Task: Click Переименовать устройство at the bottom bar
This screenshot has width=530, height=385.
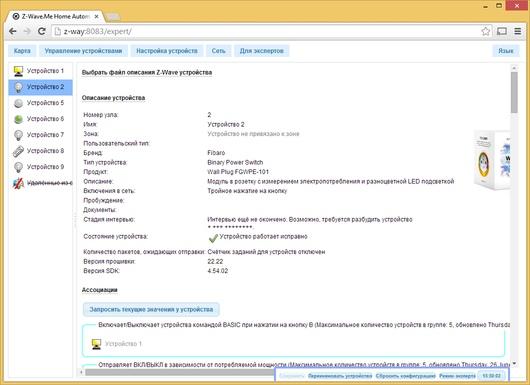Action: click(340, 376)
